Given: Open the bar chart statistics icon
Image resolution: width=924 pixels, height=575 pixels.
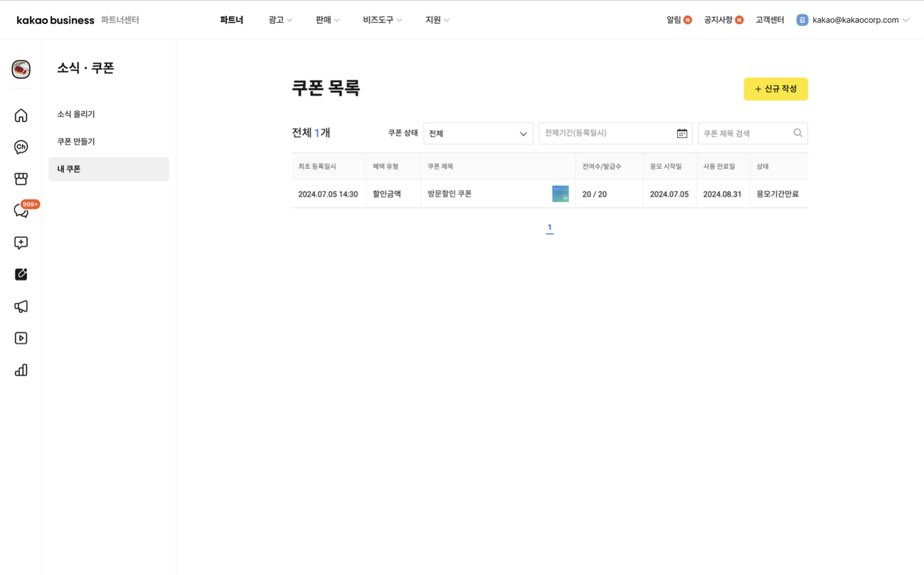Looking at the screenshot, I should tap(21, 370).
